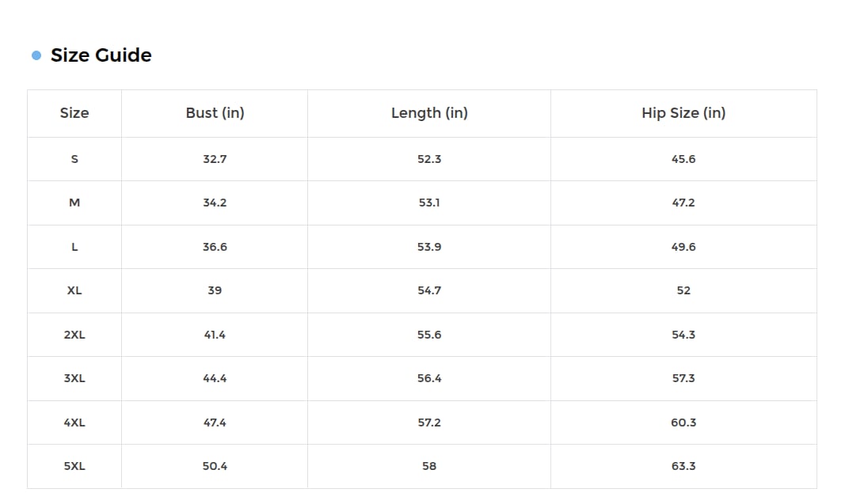Click the 55.6 length cell
Viewport: 849px width, 504px height.
pos(429,335)
